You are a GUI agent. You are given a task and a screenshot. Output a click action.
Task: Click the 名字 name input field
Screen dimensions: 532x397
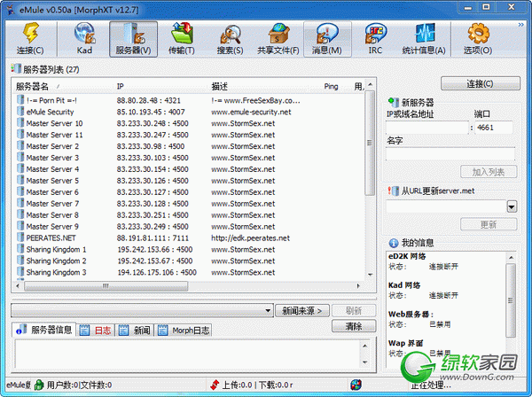click(x=450, y=154)
